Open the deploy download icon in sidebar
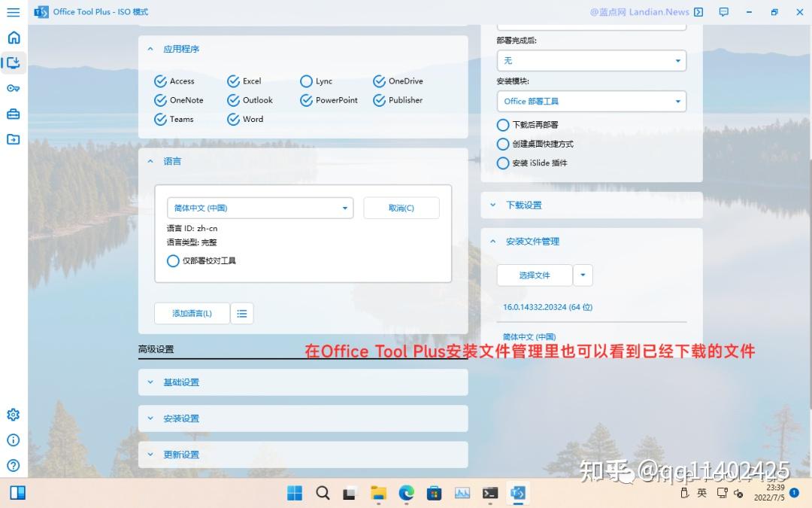The height and width of the screenshot is (508, 812). [13, 63]
